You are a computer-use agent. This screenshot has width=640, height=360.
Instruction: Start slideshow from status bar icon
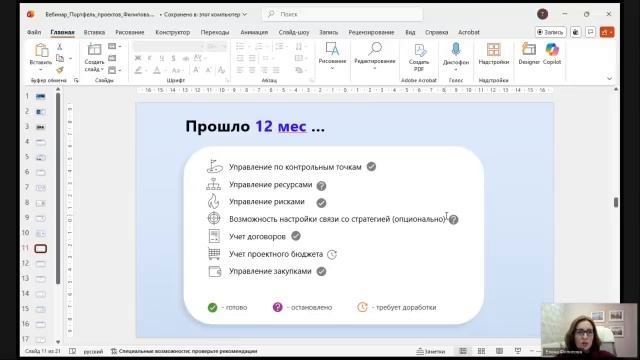pyautogui.click(x=518, y=351)
